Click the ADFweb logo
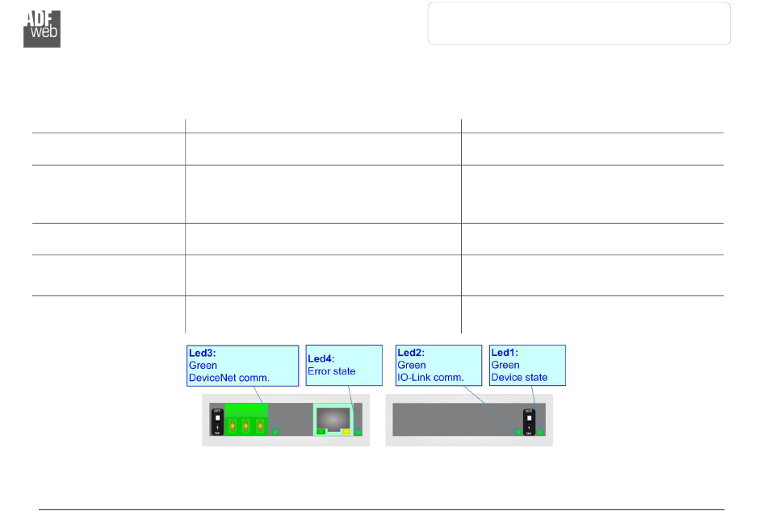Screen dimensions: 767x532 coord(42,29)
